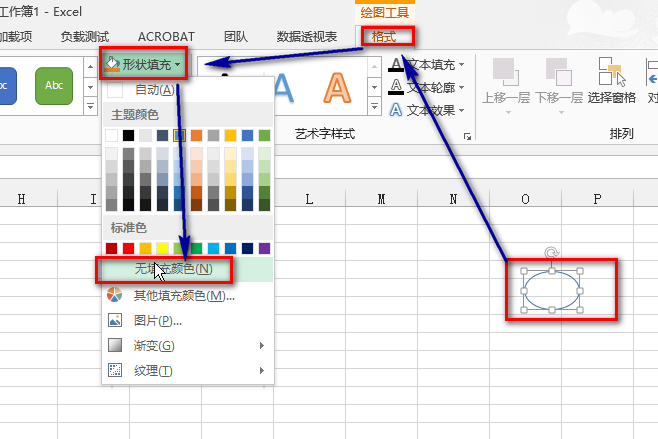Screen dimensions: 658x439
Task: Click the rotation handle above the oval
Action: click(x=551, y=253)
